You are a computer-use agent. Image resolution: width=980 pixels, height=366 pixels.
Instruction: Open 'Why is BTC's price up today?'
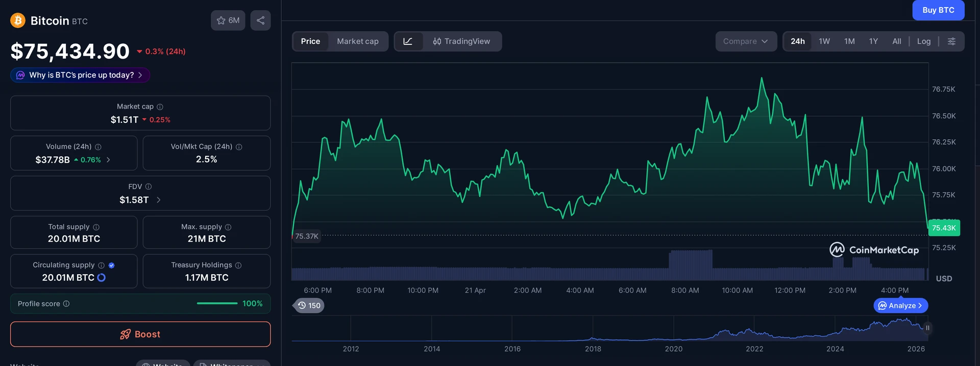point(80,75)
